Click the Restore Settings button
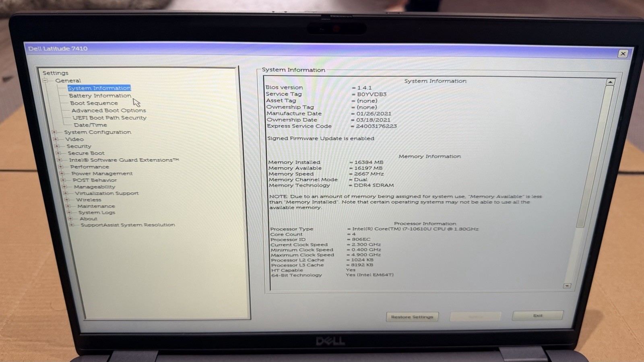Image resolution: width=644 pixels, height=362 pixels. click(412, 317)
